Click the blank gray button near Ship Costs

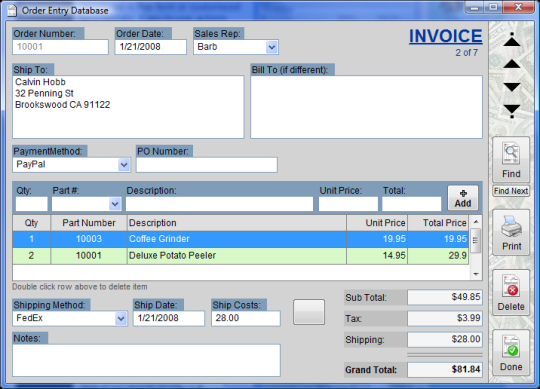coord(309,312)
